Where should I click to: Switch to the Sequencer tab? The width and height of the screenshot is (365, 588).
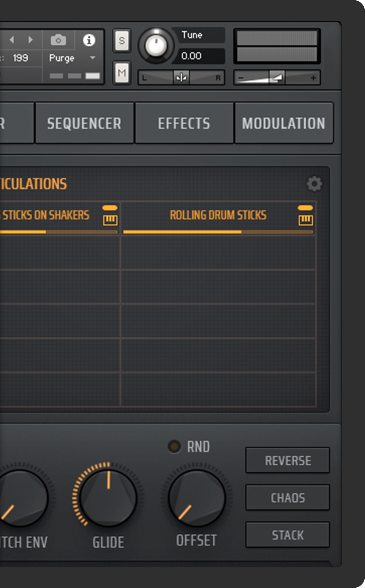click(x=84, y=123)
